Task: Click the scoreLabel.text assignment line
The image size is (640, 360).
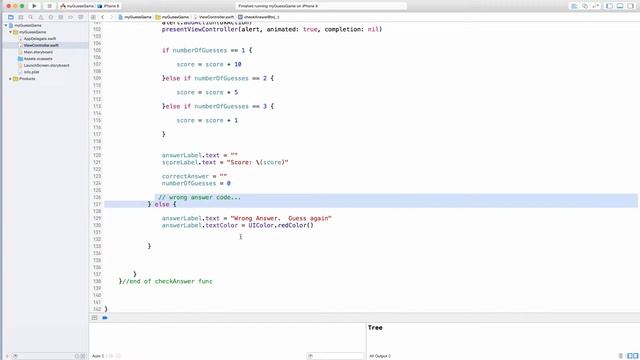Action: tap(225, 162)
